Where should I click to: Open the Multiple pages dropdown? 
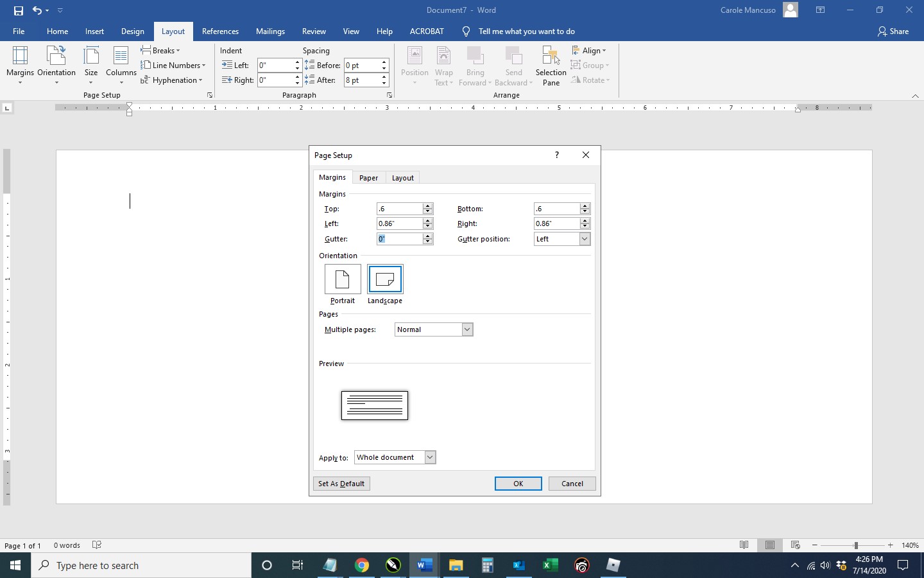pos(466,329)
